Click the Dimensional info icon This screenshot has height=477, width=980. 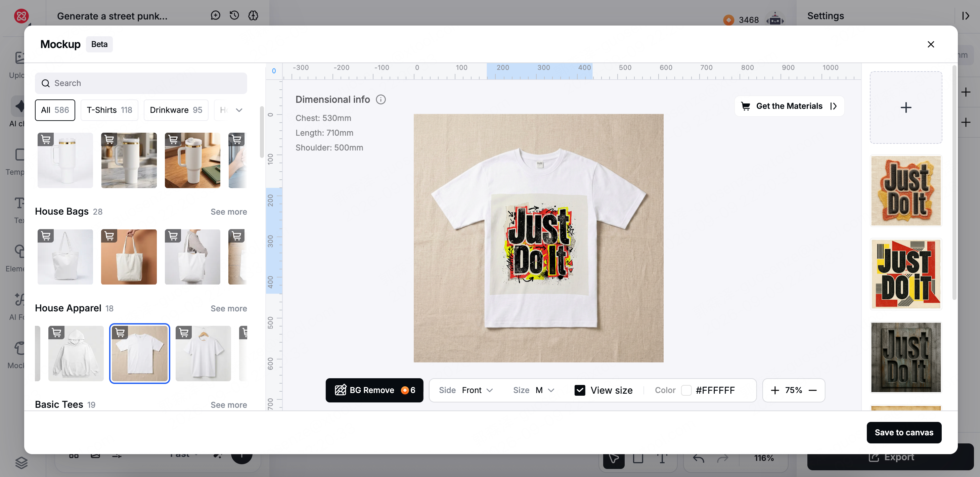click(x=381, y=99)
